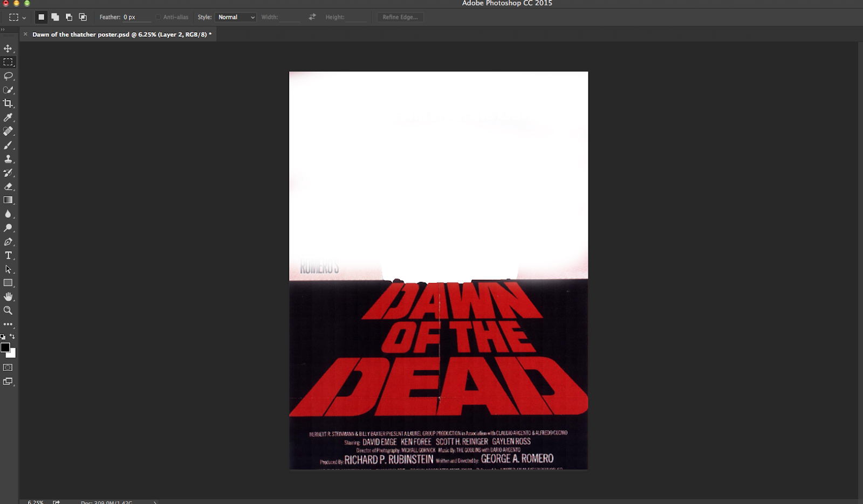
Task: Click the Width input field
Action: tap(290, 17)
